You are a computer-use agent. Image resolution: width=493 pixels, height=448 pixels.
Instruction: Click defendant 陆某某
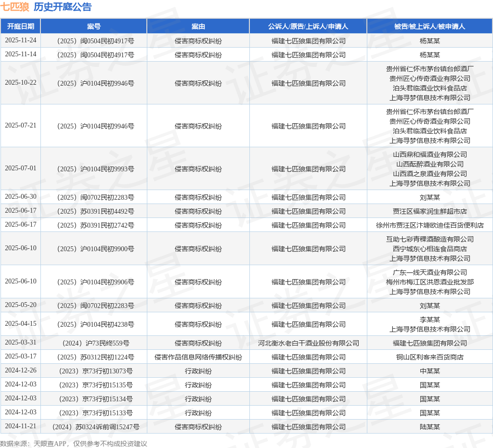pos(429,427)
